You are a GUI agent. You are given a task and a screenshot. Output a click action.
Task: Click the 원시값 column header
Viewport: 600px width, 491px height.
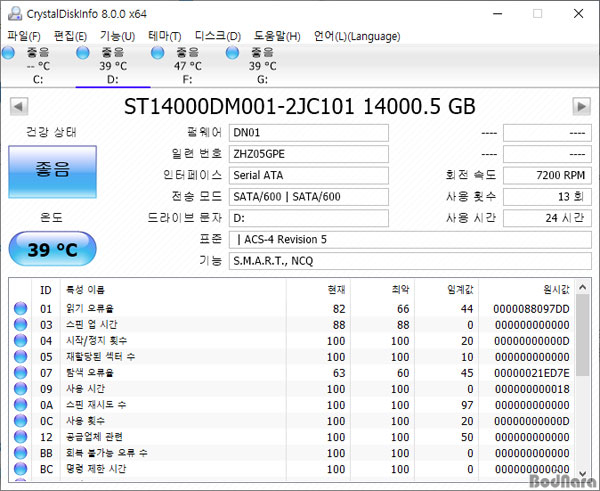527,290
